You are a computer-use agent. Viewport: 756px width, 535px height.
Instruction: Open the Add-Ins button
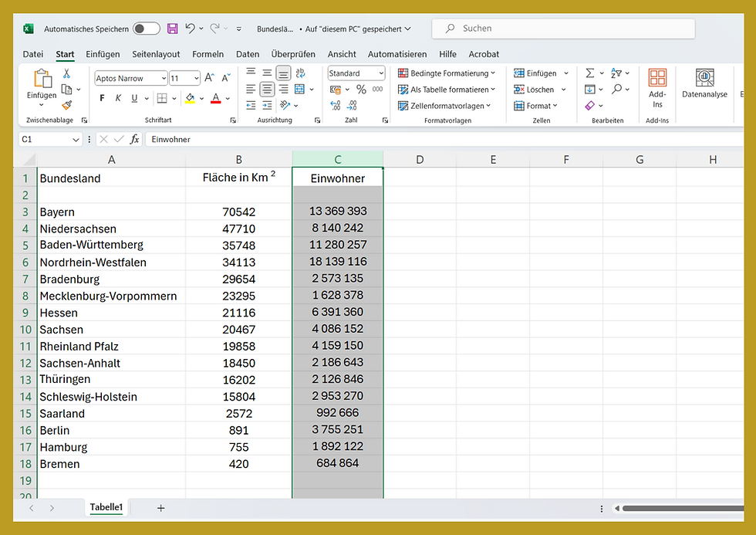click(657, 88)
